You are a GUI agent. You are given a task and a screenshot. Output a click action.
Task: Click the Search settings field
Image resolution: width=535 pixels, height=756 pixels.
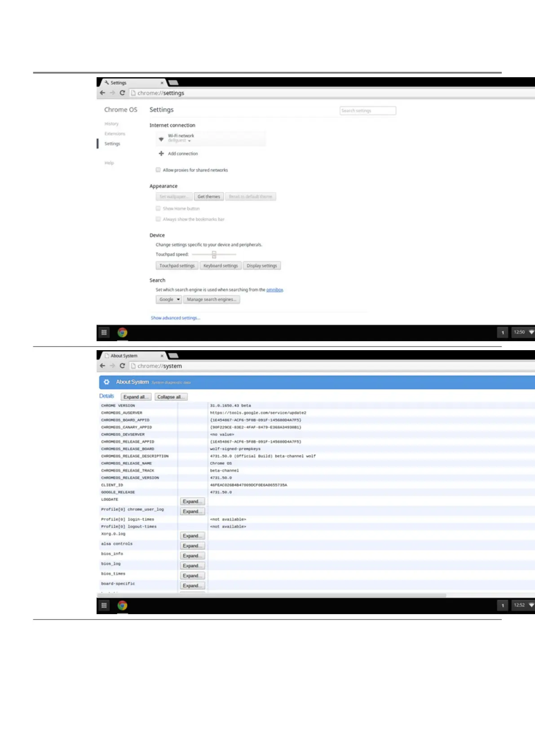pos(368,110)
